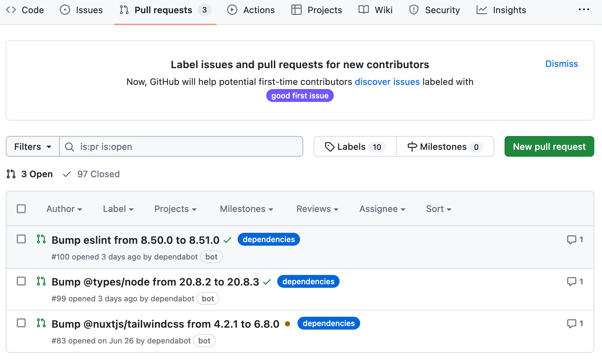Click the open PR icon beside Bump @types/node
Screen dimensions: 602x364
point(41,281)
